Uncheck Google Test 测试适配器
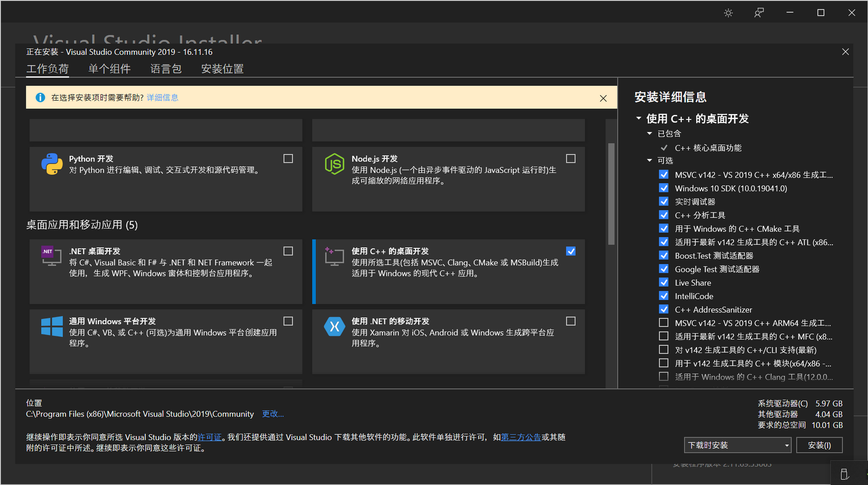The height and width of the screenshot is (485, 868). (664, 269)
